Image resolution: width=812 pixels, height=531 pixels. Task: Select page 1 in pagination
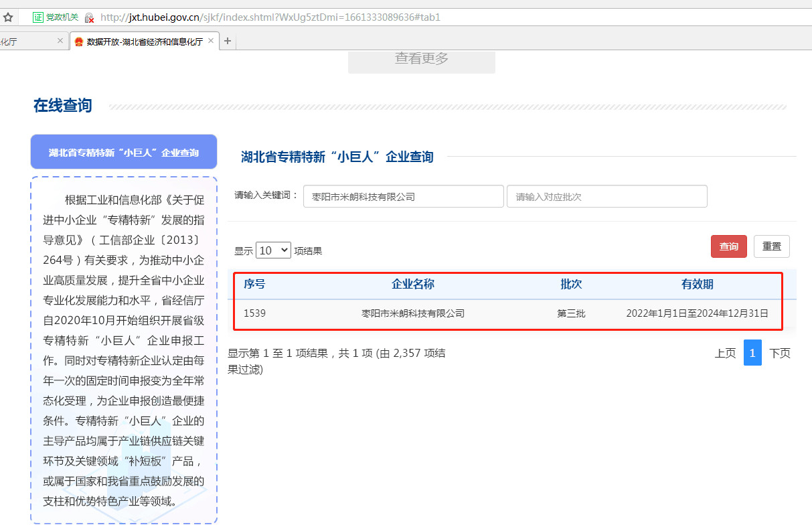[752, 353]
